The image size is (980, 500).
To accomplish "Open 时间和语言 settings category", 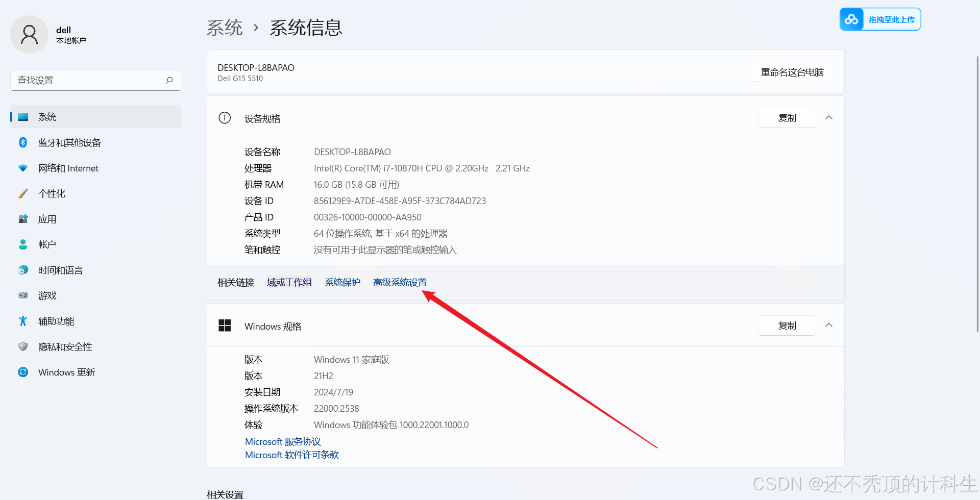I will tap(96, 270).
